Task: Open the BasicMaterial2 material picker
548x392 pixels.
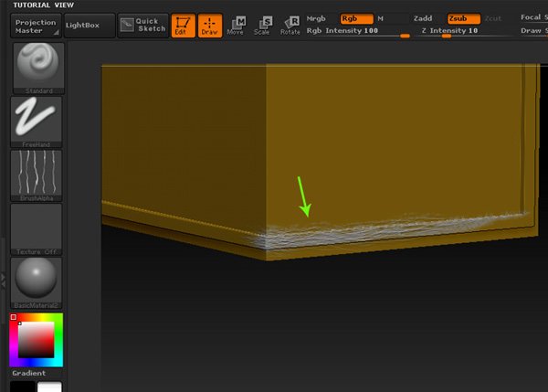Action: (x=36, y=283)
